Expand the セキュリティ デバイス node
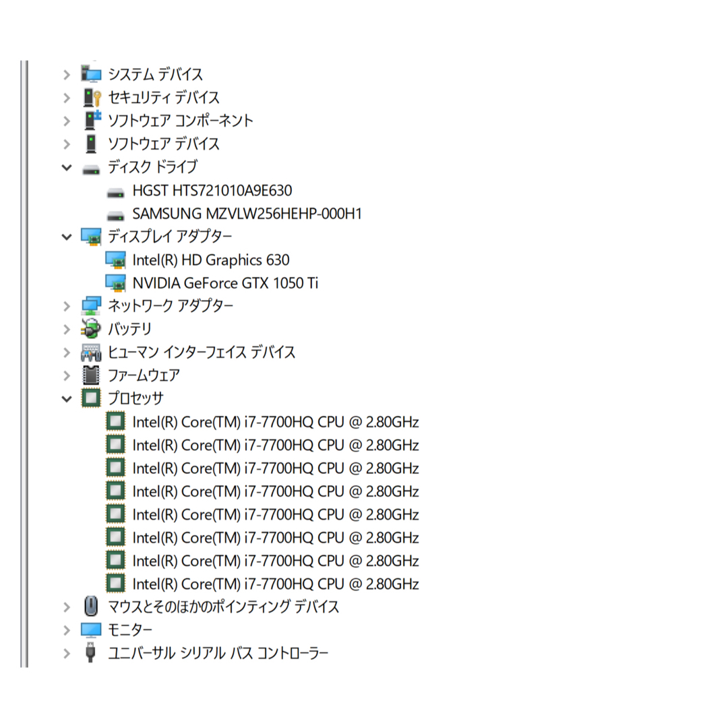 (x=67, y=98)
